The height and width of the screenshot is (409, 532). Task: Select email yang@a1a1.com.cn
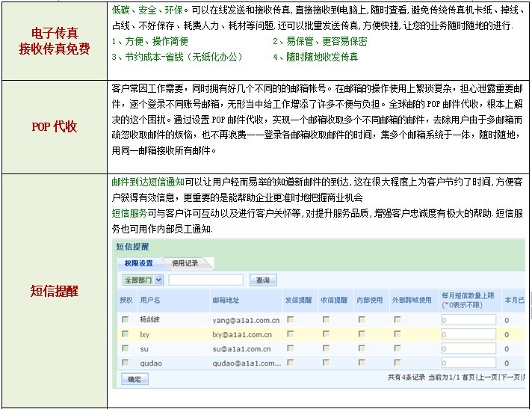[x=246, y=320]
